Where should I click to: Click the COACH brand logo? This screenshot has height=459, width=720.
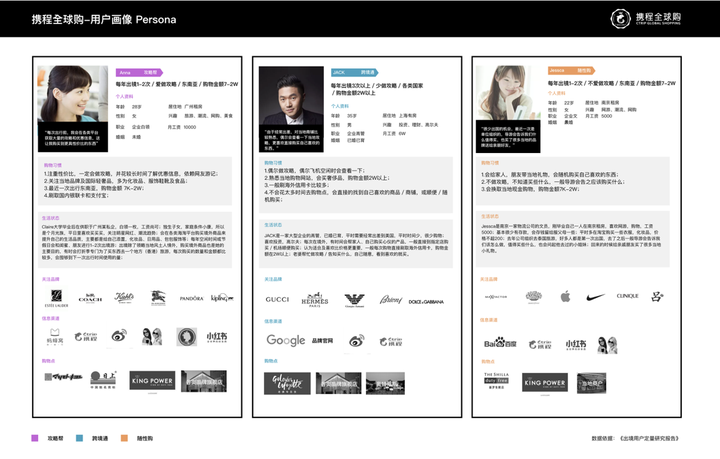click(x=90, y=298)
